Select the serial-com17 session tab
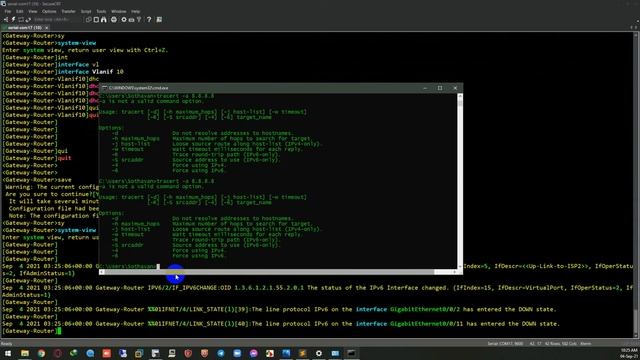This screenshot has width=640, height=360. click(24, 27)
